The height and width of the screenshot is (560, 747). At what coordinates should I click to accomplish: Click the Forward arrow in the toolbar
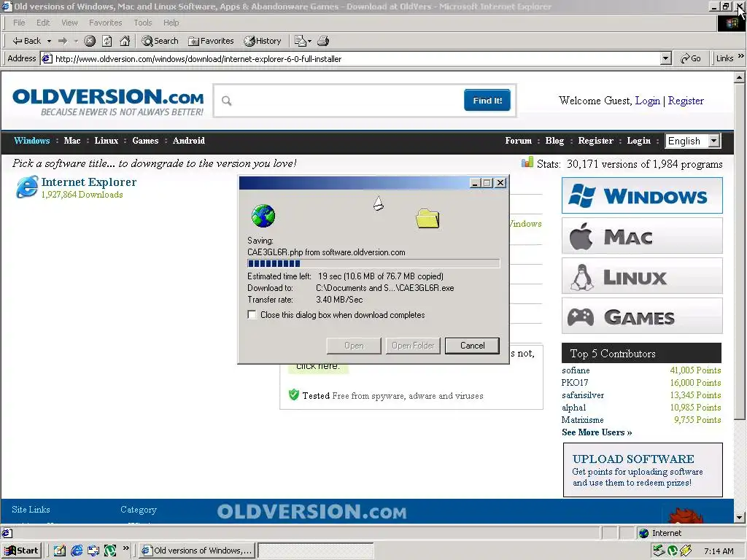[x=63, y=41]
